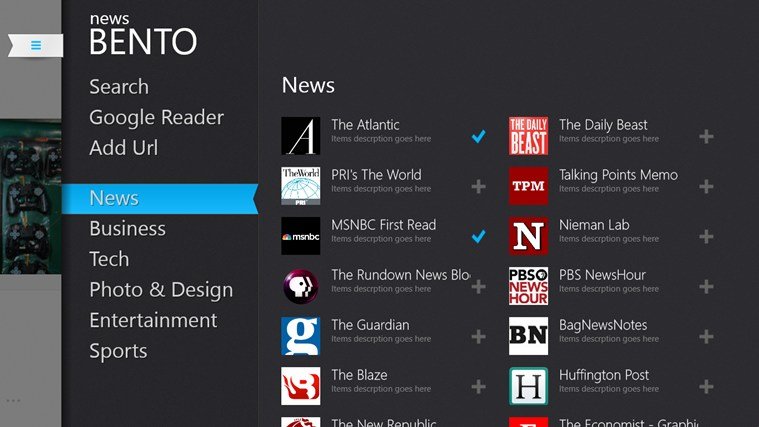Add The Daily Beast with plus
The image size is (759, 427).
pos(706,137)
